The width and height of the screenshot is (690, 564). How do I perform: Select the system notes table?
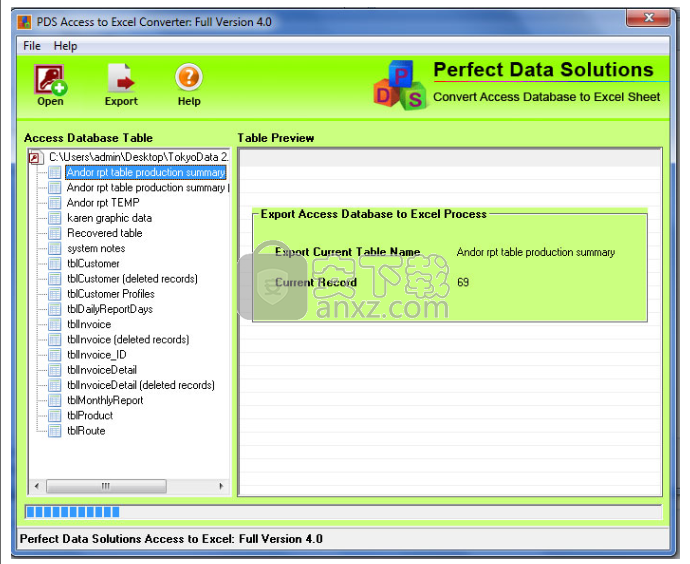click(96, 248)
